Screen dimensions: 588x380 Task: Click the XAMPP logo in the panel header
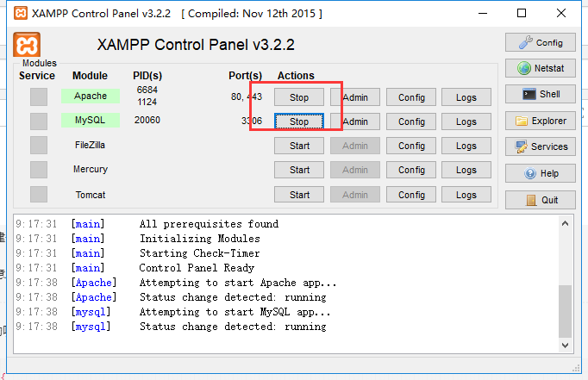click(27, 45)
